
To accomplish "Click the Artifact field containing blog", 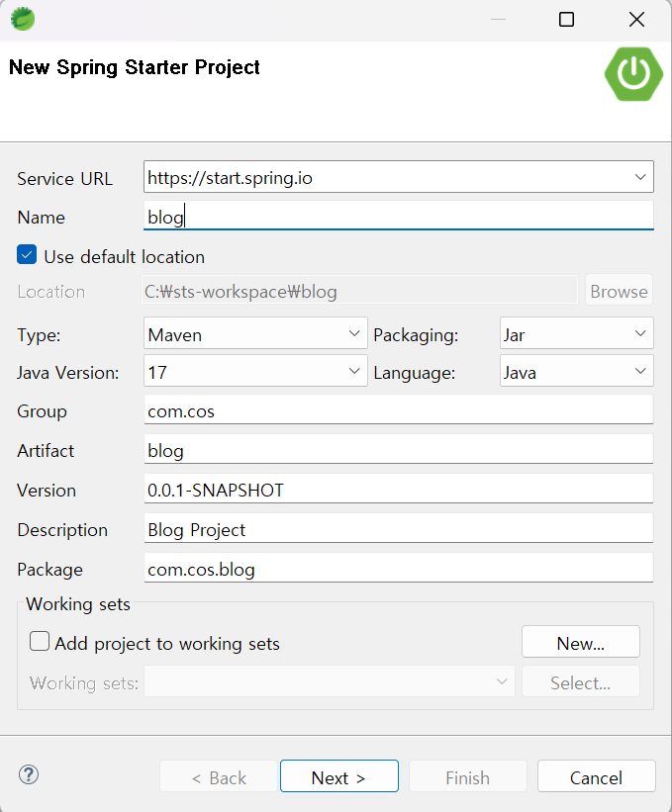I will (399, 449).
